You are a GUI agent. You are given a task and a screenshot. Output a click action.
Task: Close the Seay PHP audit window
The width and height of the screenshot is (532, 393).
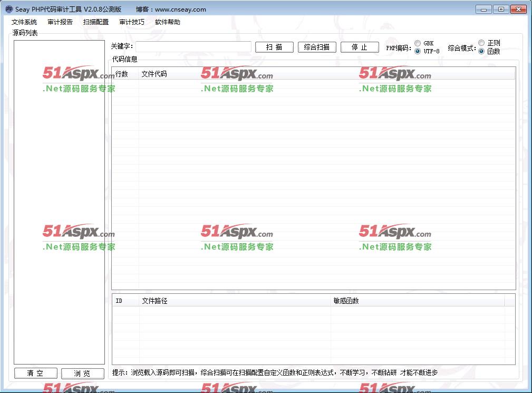pos(518,9)
